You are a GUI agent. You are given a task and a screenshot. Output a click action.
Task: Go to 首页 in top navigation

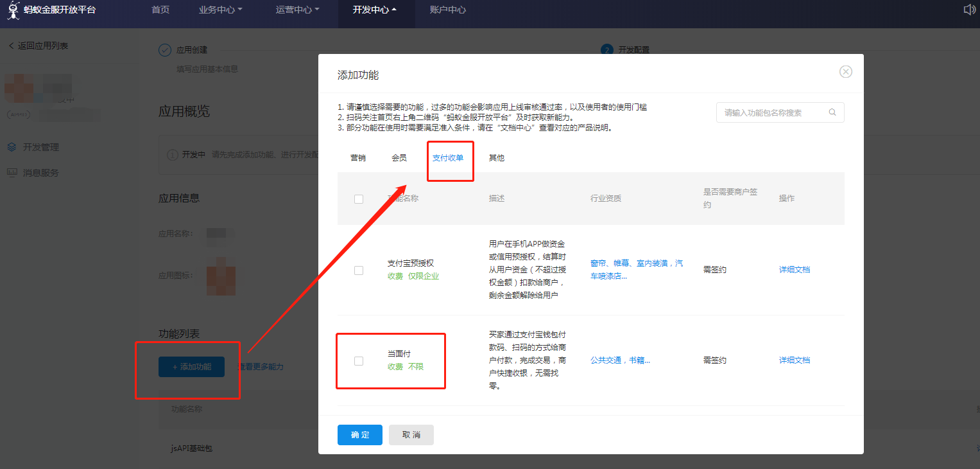tap(160, 10)
